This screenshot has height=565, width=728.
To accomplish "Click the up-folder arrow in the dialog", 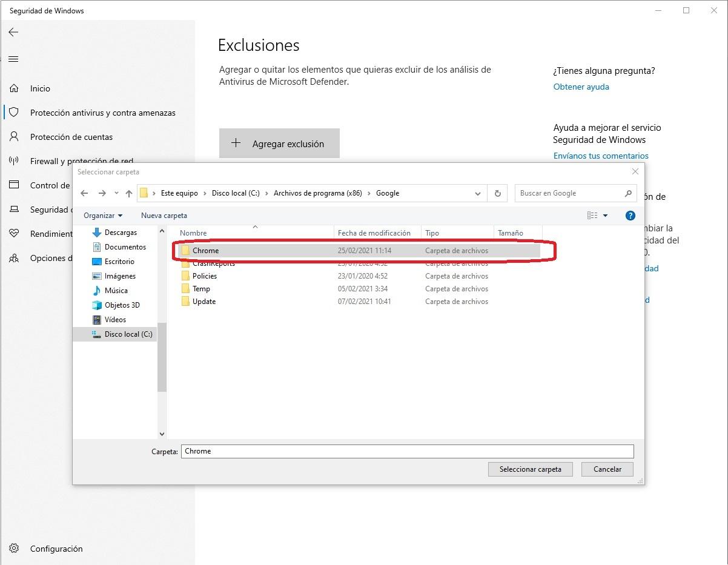I will pos(129,193).
